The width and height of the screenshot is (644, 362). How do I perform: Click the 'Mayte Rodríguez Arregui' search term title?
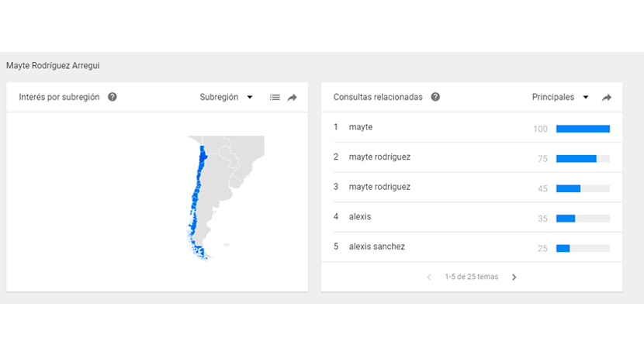pyautogui.click(x=53, y=66)
